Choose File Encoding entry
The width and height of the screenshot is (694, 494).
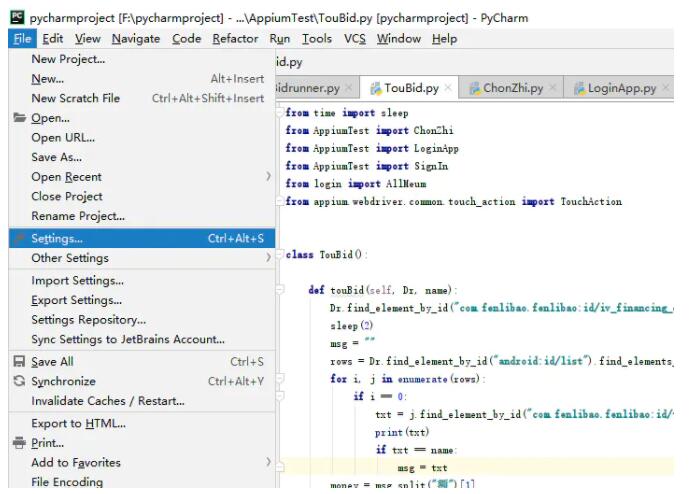pyautogui.click(x=142, y=482)
